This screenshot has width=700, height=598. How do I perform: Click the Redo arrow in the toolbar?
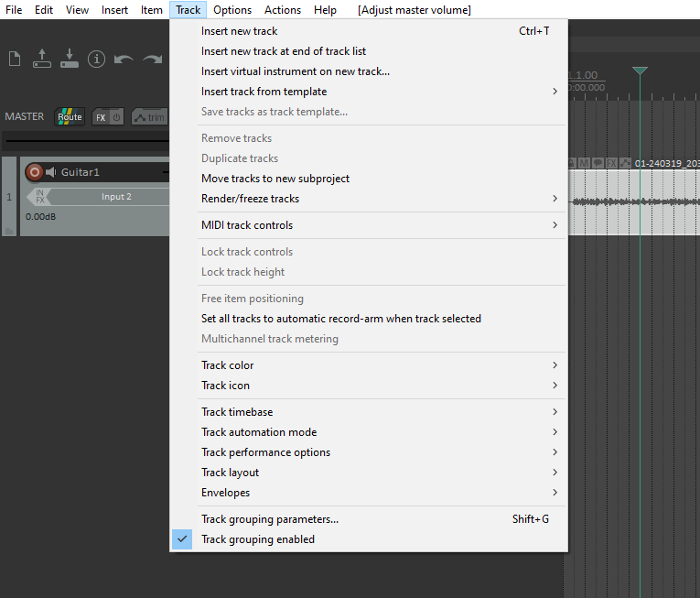(151, 60)
